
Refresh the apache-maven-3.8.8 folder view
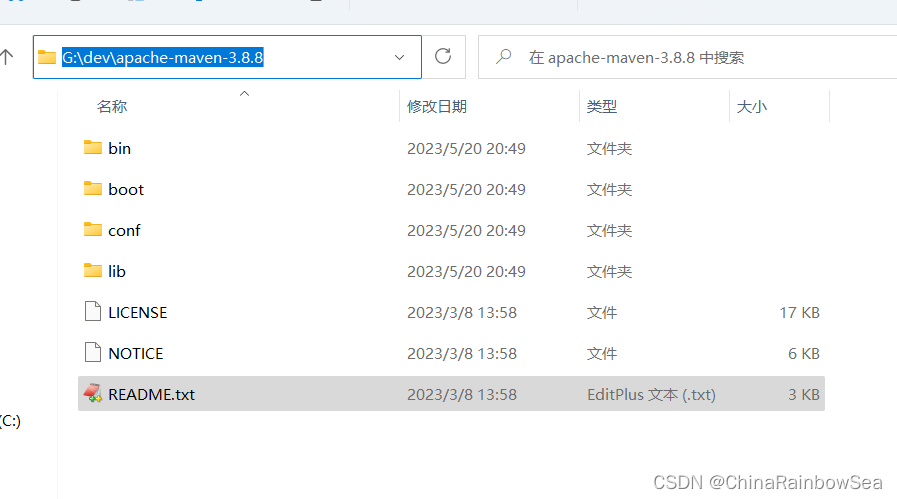click(x=443, y=57)
